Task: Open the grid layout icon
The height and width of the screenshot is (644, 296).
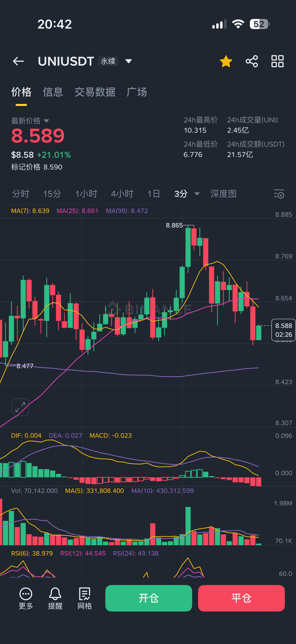Action: click(x=277, y=61)
